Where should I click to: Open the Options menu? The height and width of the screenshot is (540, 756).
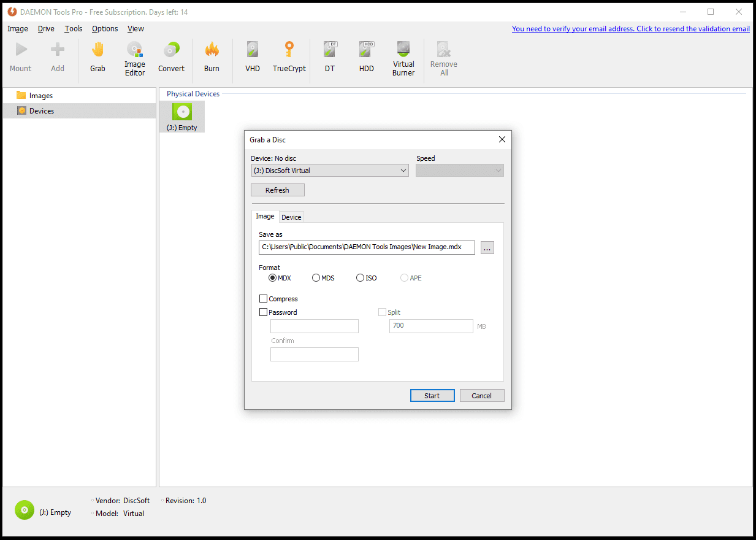[x=105, y=28]
